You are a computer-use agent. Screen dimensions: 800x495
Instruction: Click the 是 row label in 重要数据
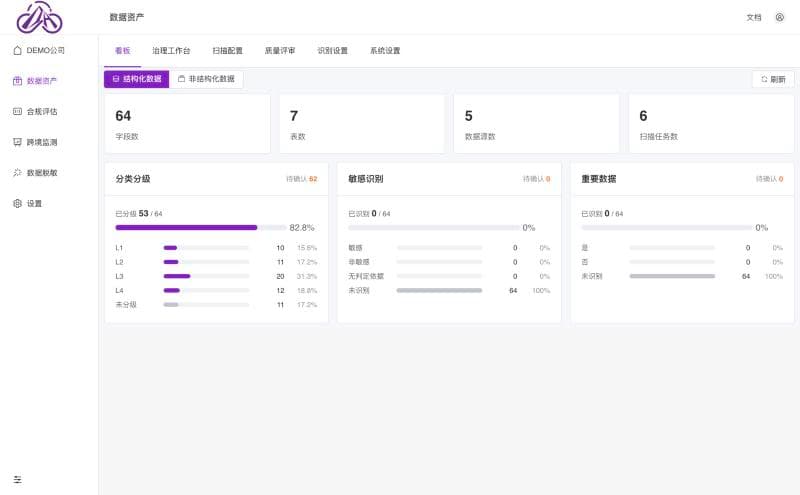click(x=585, y=248)
